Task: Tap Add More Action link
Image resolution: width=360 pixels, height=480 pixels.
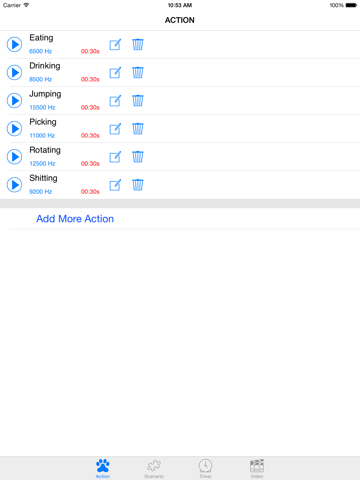Action: tap(75, 219)
